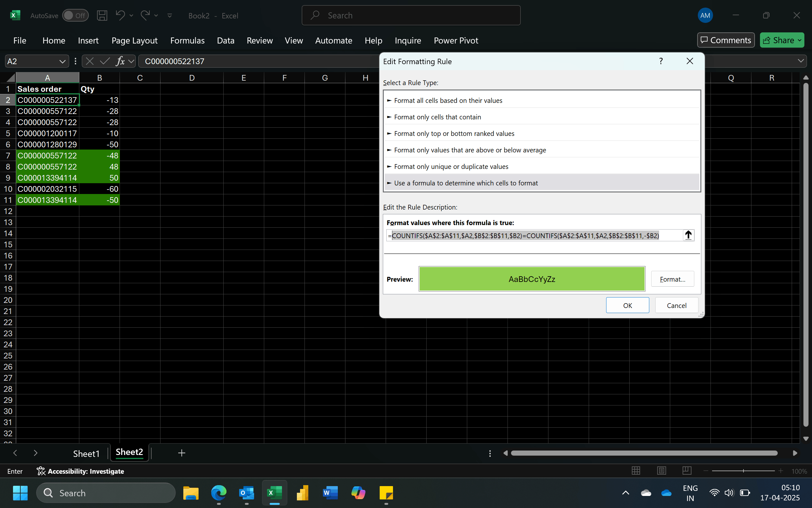Image resolution: width=812 pixels, height=508 pixels.
Task: Click the collapse dialog range-select arrow
Action: click(x=688, y=235)
